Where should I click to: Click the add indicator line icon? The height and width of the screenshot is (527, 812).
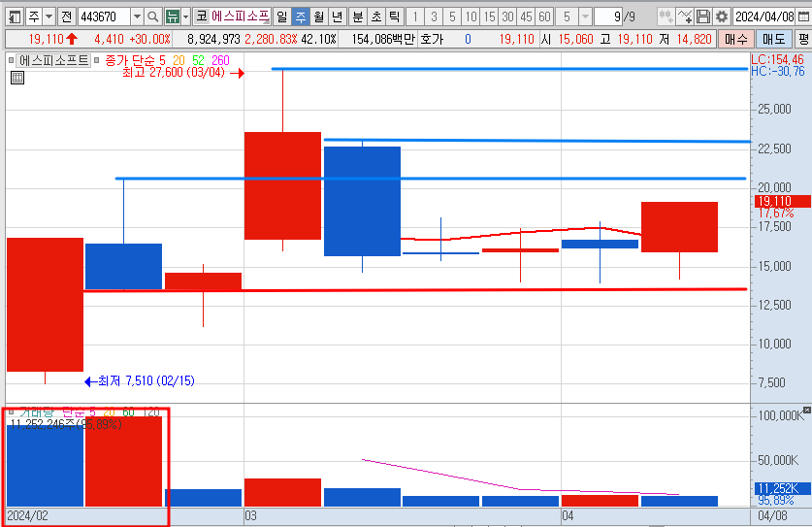click(x=685, y=17)
